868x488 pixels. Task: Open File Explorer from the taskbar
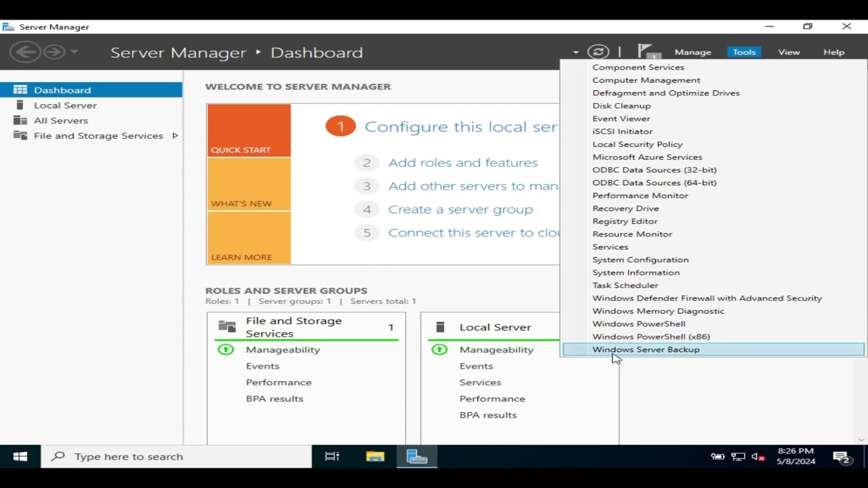tap(375, 456)
